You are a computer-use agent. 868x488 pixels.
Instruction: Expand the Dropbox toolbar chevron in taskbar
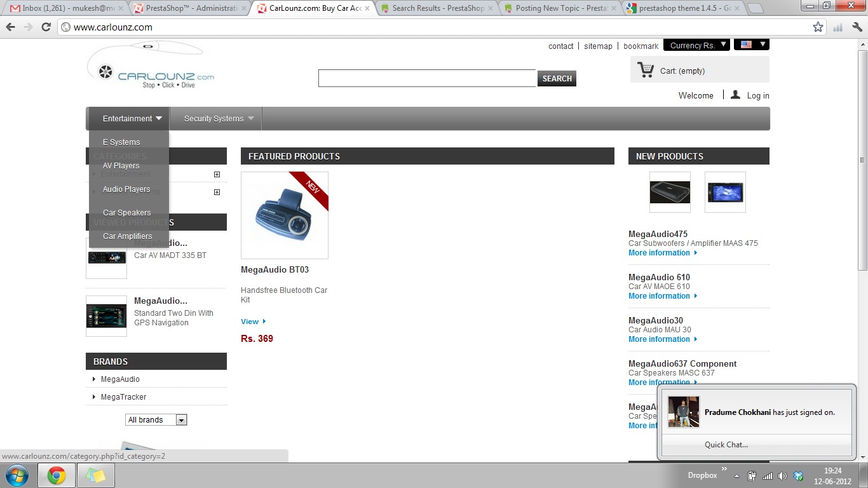(x=723, y=470)
